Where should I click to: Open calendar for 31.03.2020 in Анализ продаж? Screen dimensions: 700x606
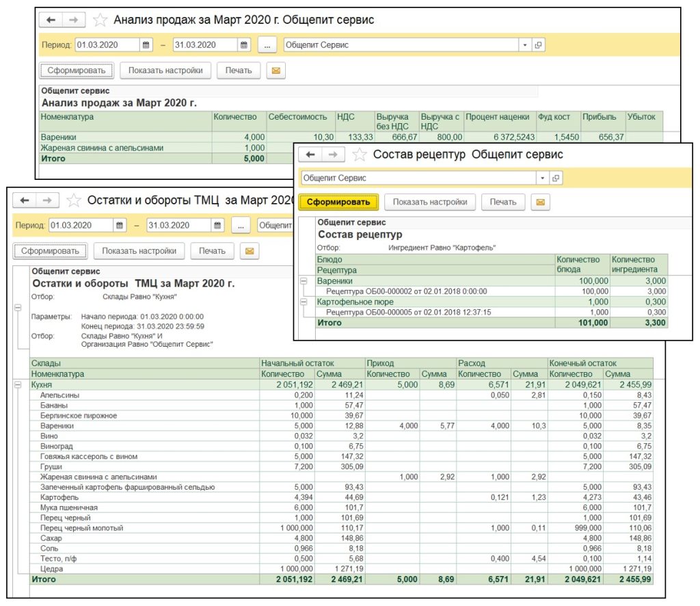(x=244, y=45)
